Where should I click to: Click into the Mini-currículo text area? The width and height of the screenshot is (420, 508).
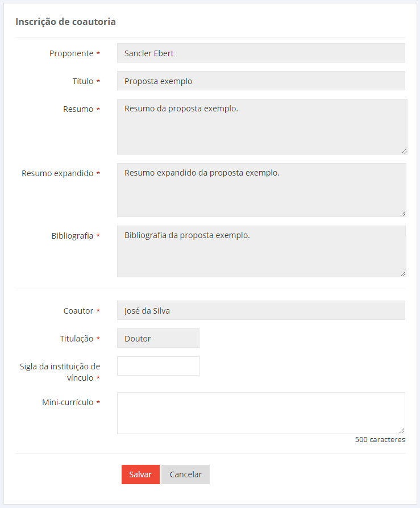(261, 413)
